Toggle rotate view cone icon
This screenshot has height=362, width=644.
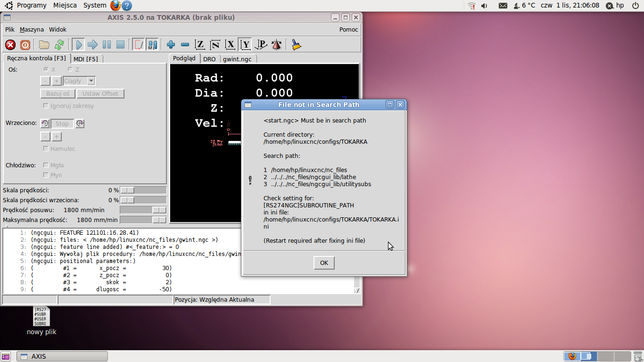[x=276, y=45]
